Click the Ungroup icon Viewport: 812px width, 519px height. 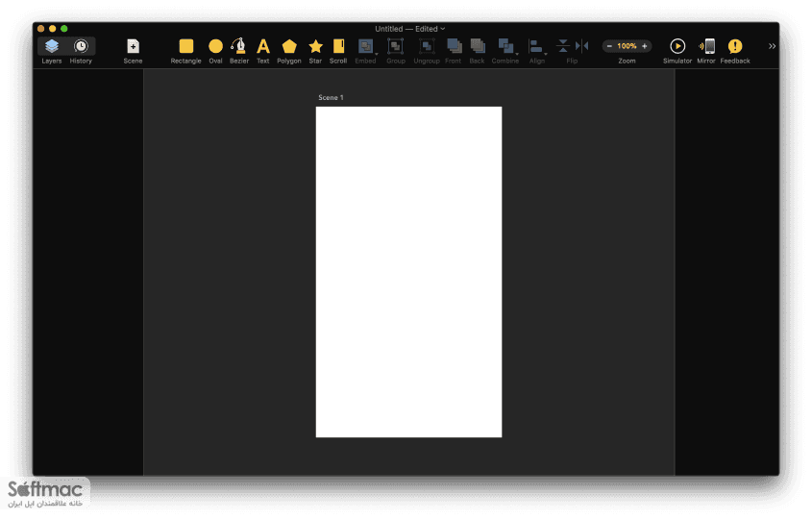click(x=427, y=47)
